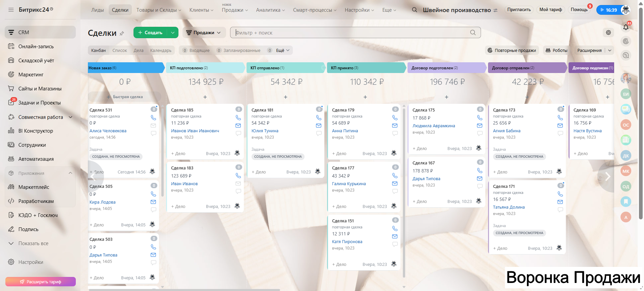Expand Совместная работа in sidebar
The image size is (644, 291).
(x=70, y=117)
